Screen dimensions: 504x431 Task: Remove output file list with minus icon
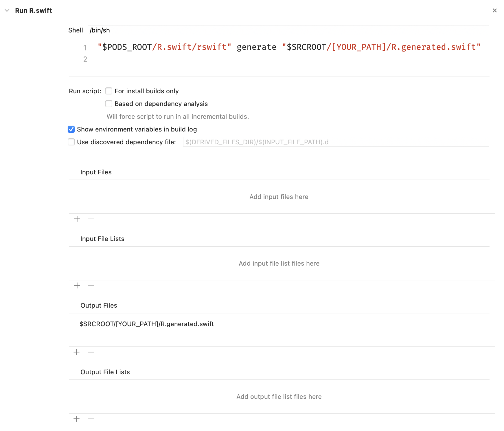[x=91, y=419]
